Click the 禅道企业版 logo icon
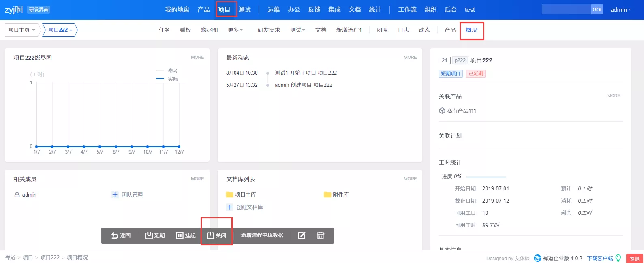This screenshot has height=263, width=644. pyautogui.click(x=537, y=258)
